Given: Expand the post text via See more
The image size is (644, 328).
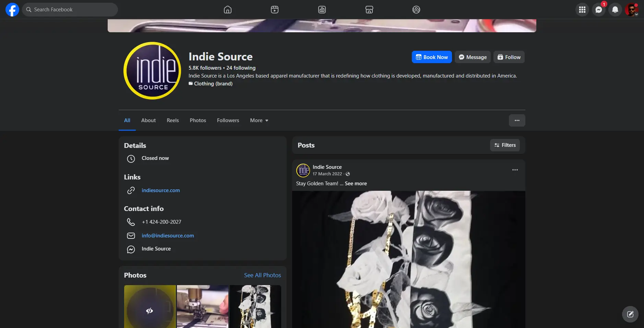Looking at the screenshot, I should (356, 184).
